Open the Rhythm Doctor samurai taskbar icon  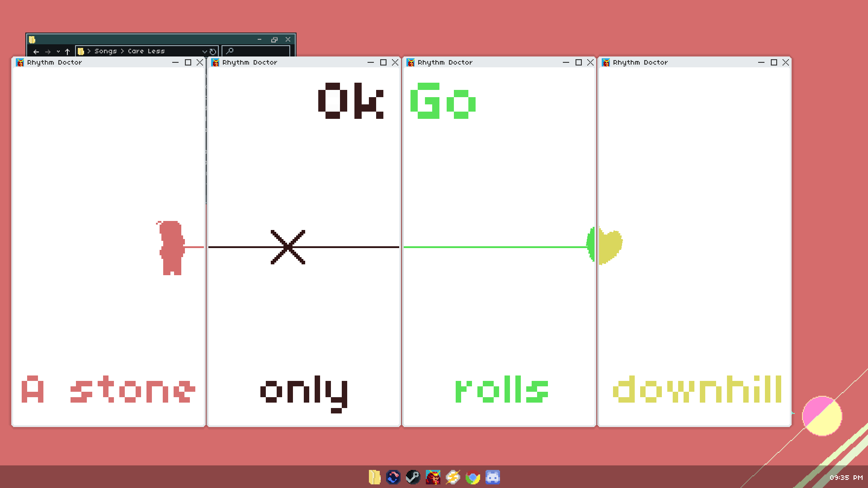point(433,477)
